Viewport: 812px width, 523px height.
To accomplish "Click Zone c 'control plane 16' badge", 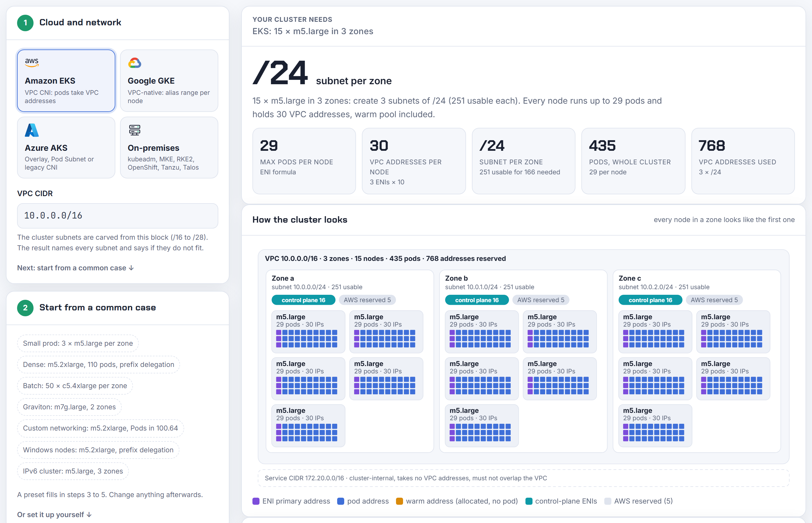I will point(650,300).
